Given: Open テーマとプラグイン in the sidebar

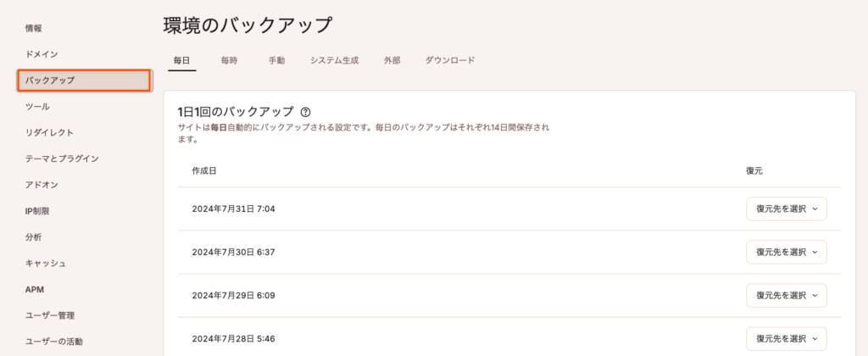Looking at the screenshot, I should (x=62, y=159).
